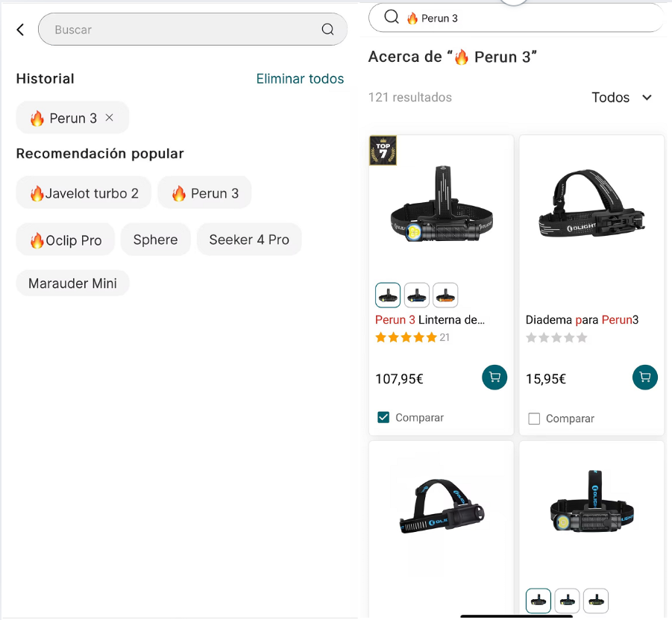Tap the Marauder Mini suggestion chip
672x620 pixels.
coord(72,284)
